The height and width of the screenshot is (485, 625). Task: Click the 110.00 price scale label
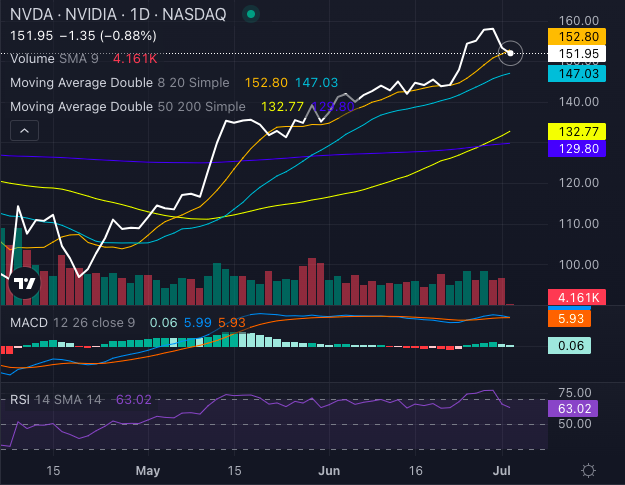click(x=579, y=224)
